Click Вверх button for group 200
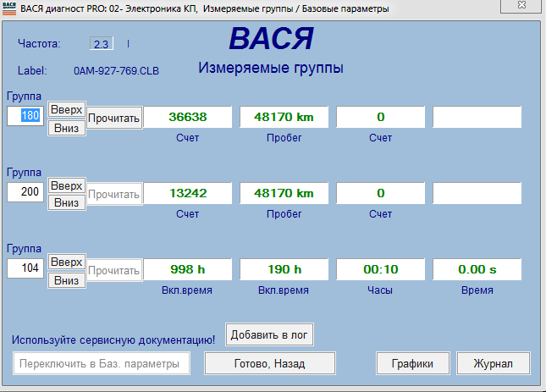546x392 pixels. [67, 185]
